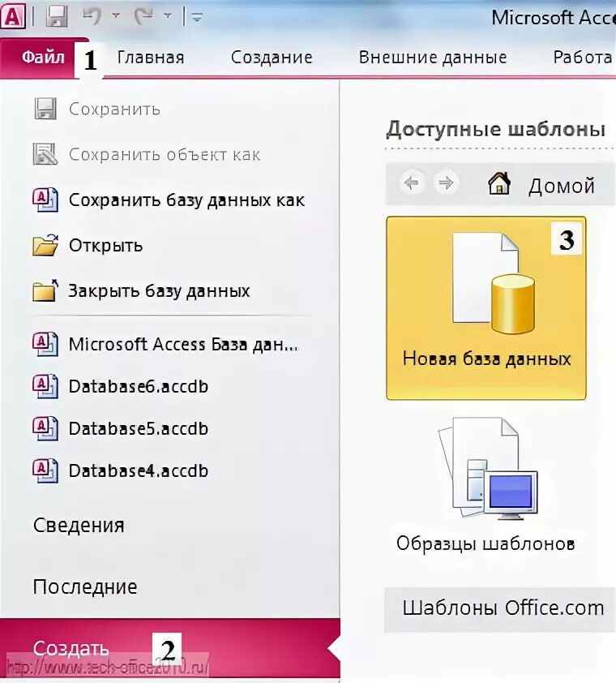The height and width of the screenshot is (683, 616).
Task: Click icon beside Microsoft Access База дан...
Action: click(45, 344)
